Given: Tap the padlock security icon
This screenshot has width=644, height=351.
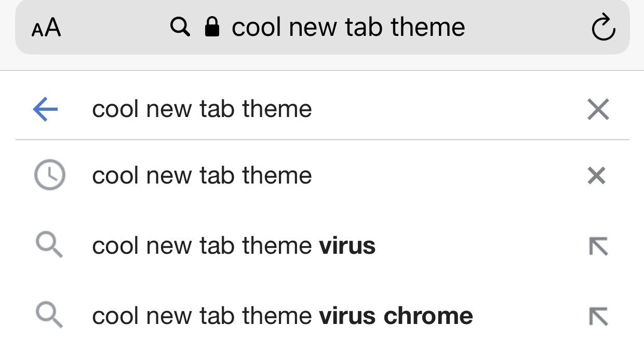Looking at the screenshot, I should 212,27.
